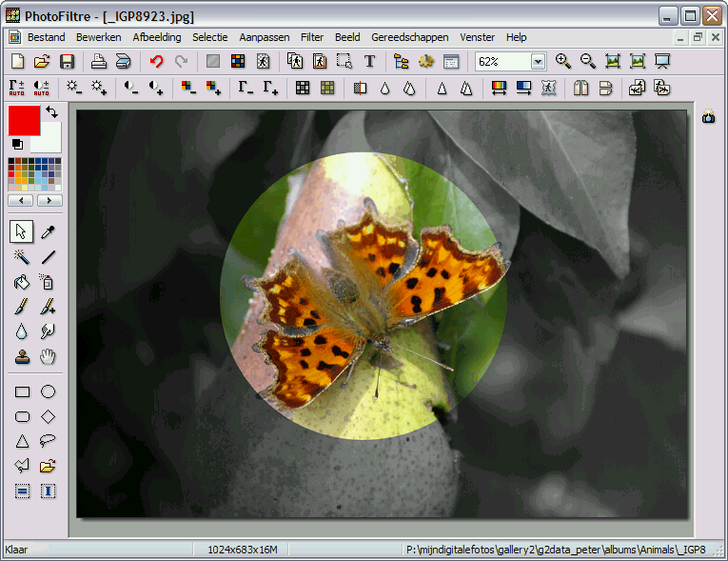728x561 pixels.
Task: Apply auto levels icon
Action: 17,88
